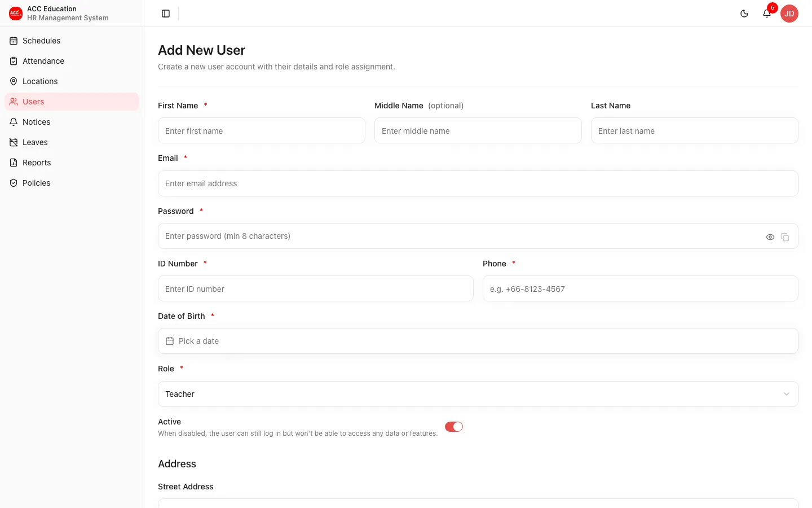Click the Email address field

[478, 183]
